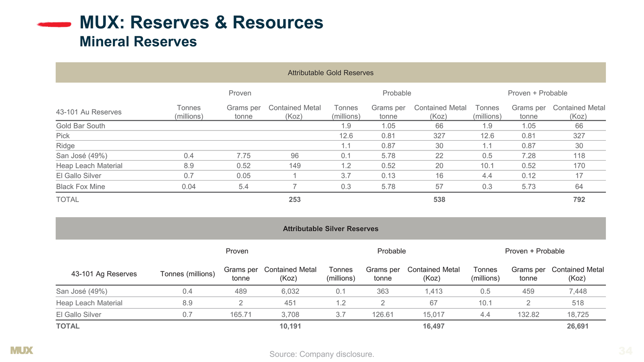Select the 'Ridge' row label

(x=65, y=146)
